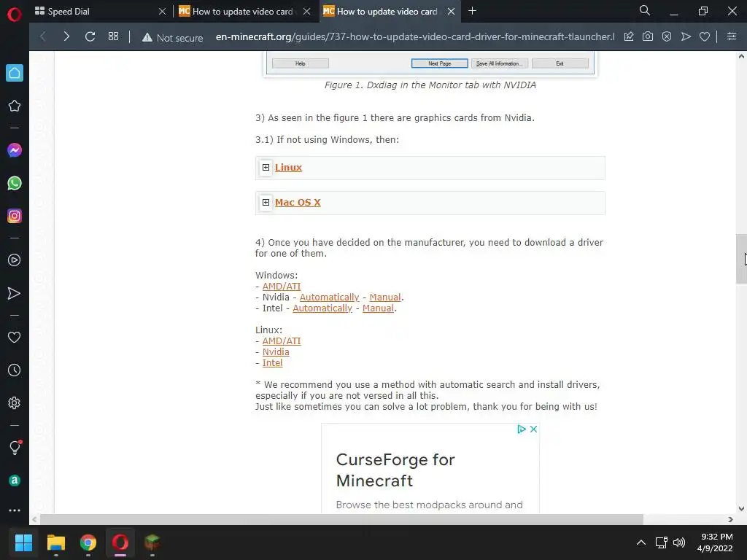Expand the Linux section plus box
The image size is (747, 560).
[266, 167]
